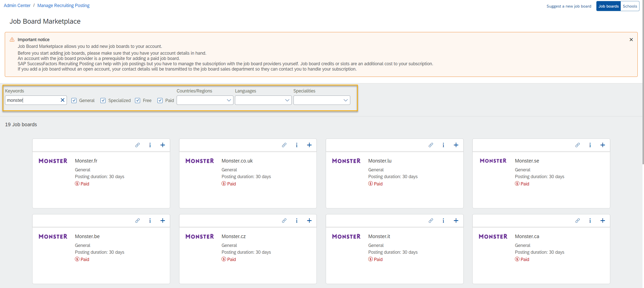Select the Monster.be card title

point(87,236)
